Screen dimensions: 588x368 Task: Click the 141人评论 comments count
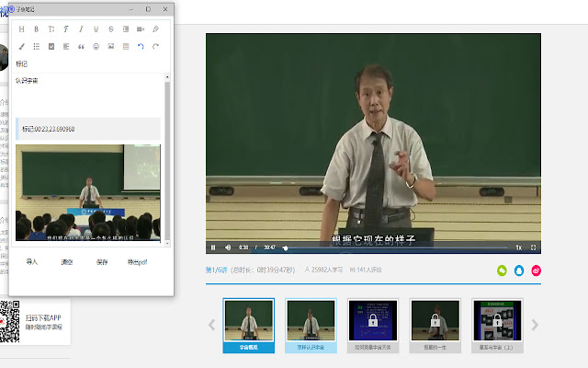tap(366, 270)
